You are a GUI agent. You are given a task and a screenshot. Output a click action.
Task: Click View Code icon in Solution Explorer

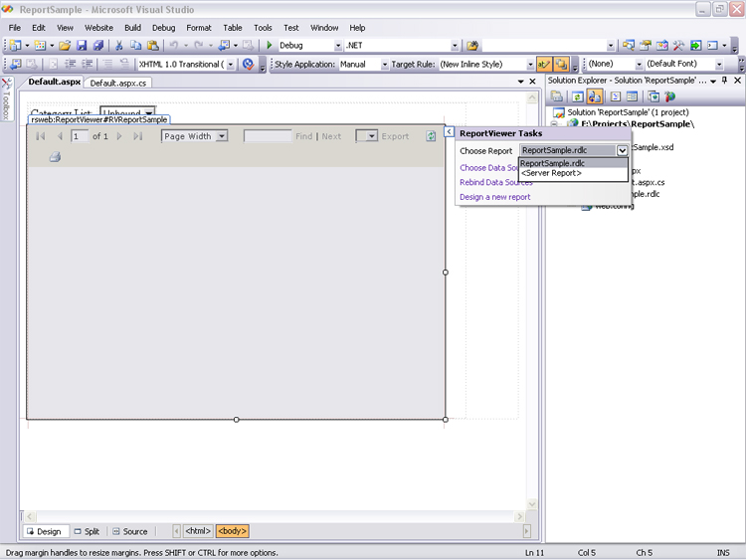click(x=615, y=96)
